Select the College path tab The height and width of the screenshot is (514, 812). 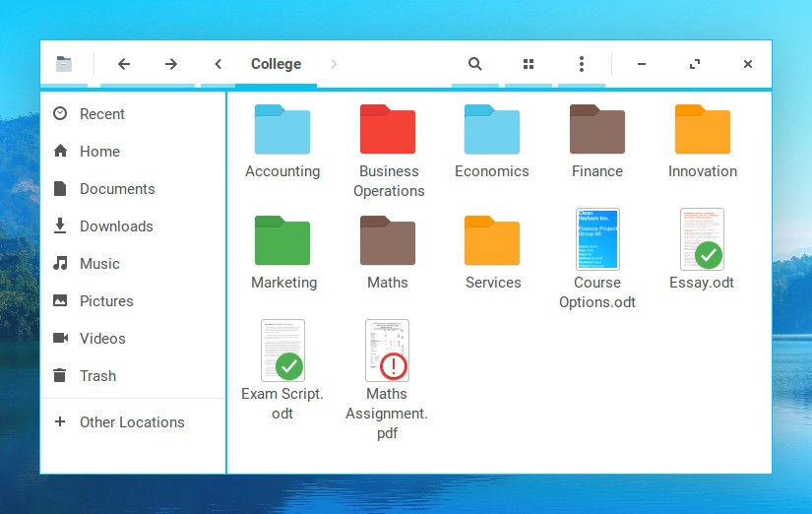pyautogui.click(x=276, y=64)
